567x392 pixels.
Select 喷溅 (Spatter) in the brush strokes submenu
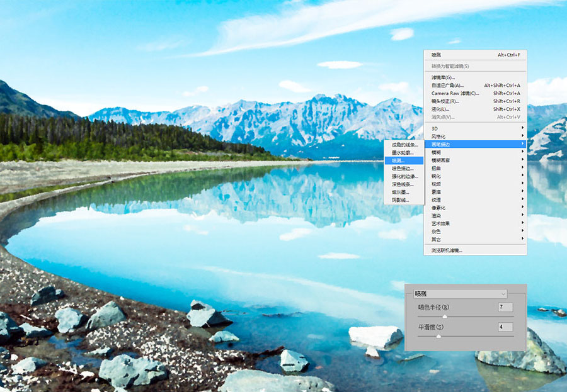pos(404,160)
